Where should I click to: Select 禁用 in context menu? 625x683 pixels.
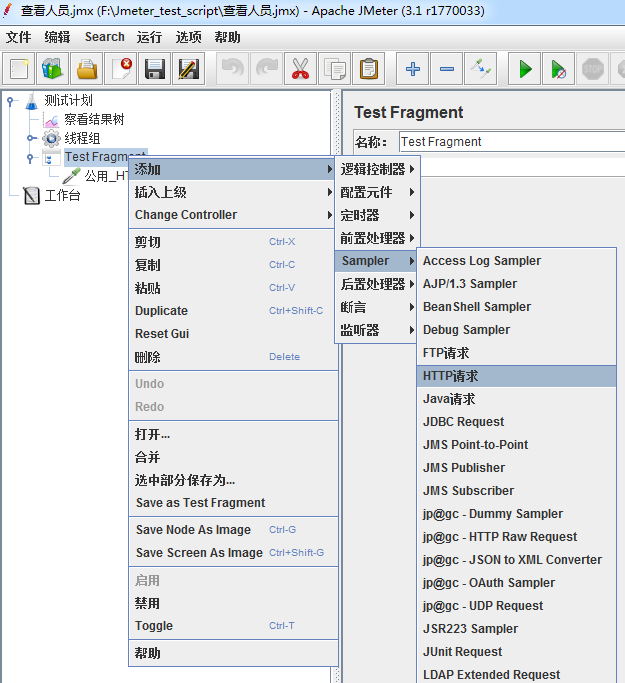233,603
